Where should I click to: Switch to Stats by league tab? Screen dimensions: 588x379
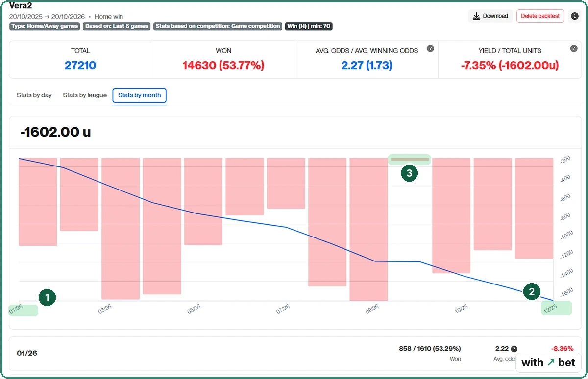point(85,95)
